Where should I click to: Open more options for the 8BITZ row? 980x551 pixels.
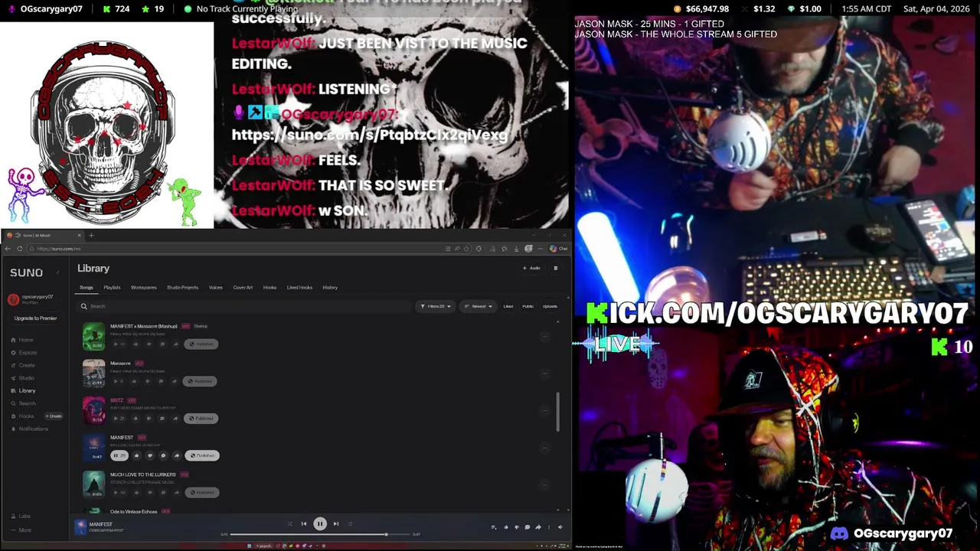pos(545,410)
